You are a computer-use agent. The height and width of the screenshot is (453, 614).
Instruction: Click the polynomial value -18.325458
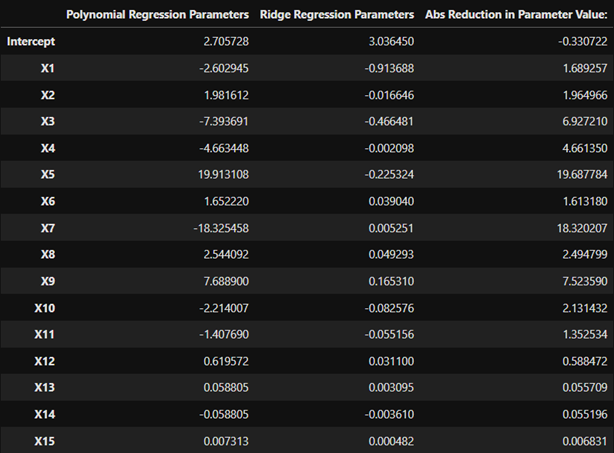coord(221,228)
